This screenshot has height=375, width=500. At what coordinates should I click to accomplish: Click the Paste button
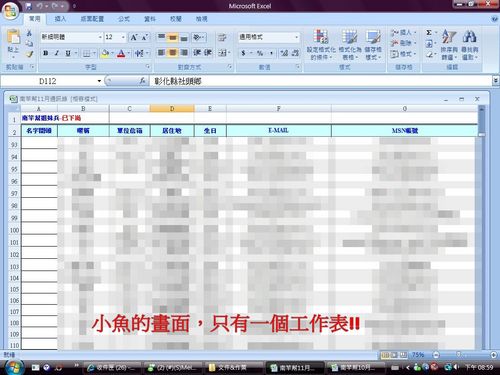(14, 42)
